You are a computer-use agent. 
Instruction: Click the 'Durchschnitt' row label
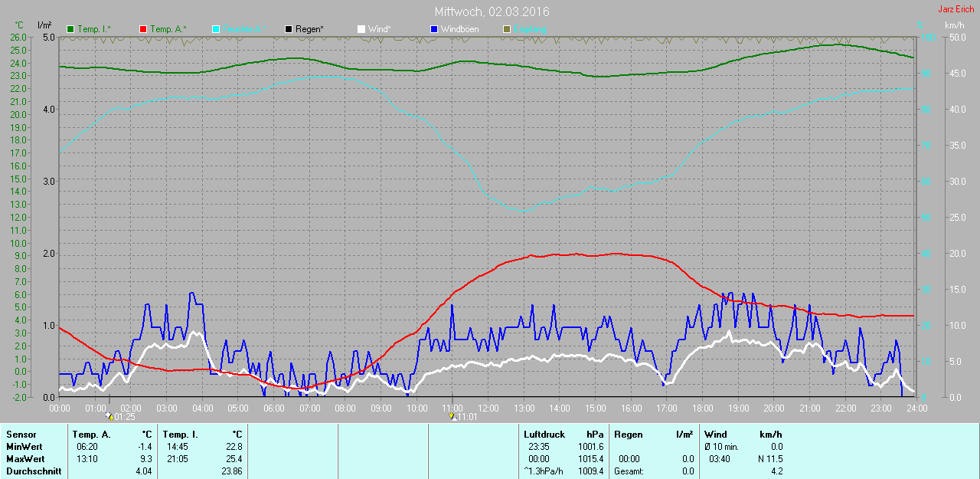tap(34, 471)
